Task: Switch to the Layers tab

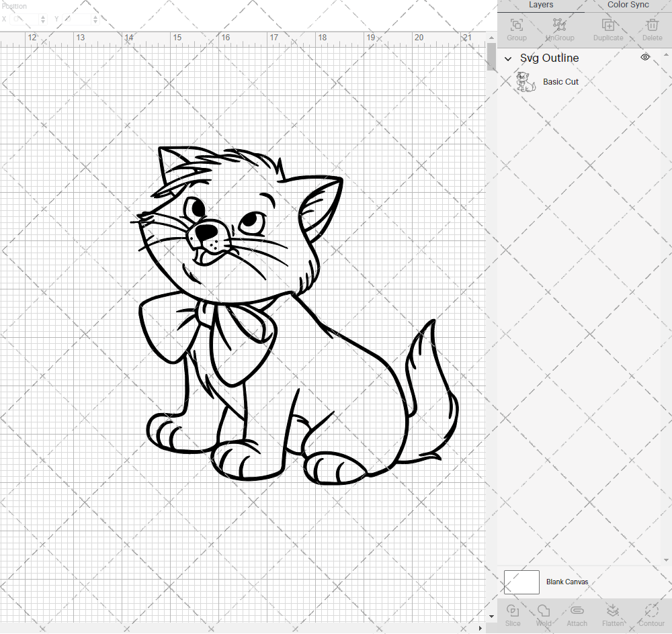Action: (541, 5)
